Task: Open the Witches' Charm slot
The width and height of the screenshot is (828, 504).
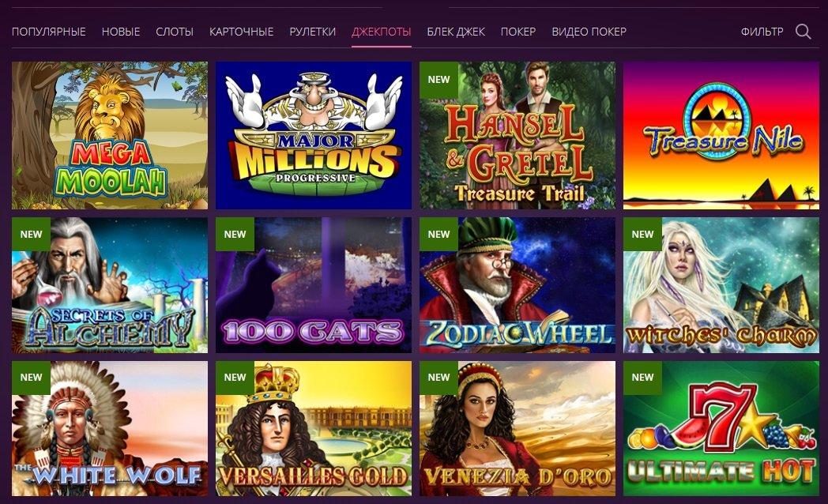Action: (x=721, y=285)
